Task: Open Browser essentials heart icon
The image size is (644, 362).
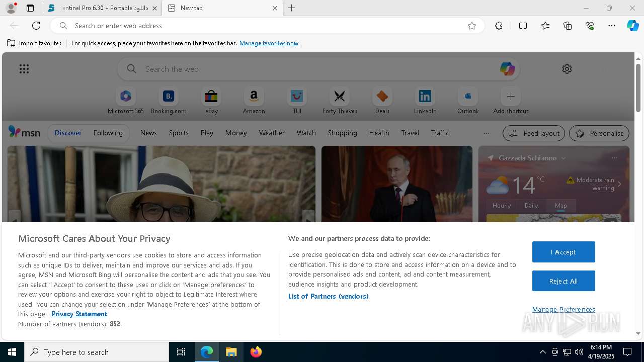Action: point(590,26)
